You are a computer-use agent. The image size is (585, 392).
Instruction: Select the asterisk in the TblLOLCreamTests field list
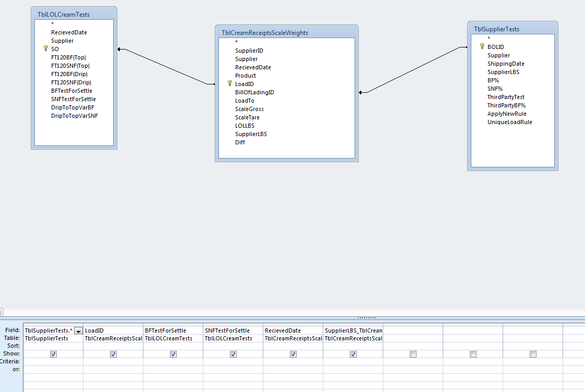click(52, 24)
